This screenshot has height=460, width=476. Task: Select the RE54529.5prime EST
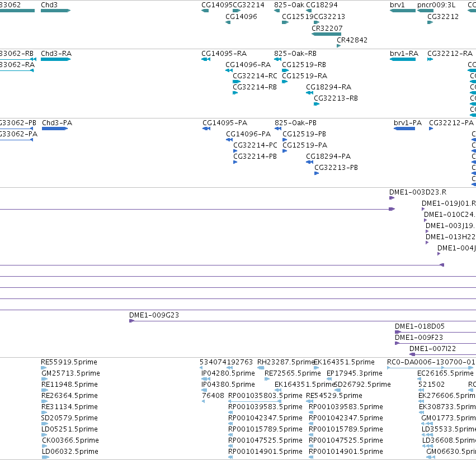coord(310,402)
